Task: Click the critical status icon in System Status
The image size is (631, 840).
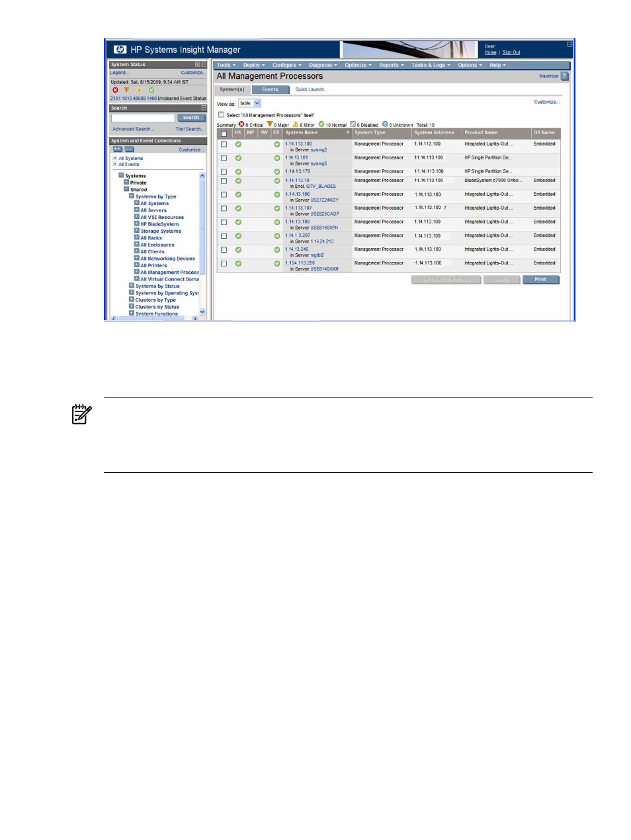Action: point(115,90)
